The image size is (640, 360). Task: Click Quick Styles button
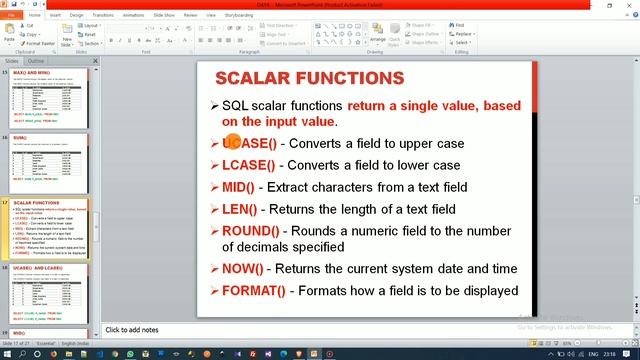point(394,35)
